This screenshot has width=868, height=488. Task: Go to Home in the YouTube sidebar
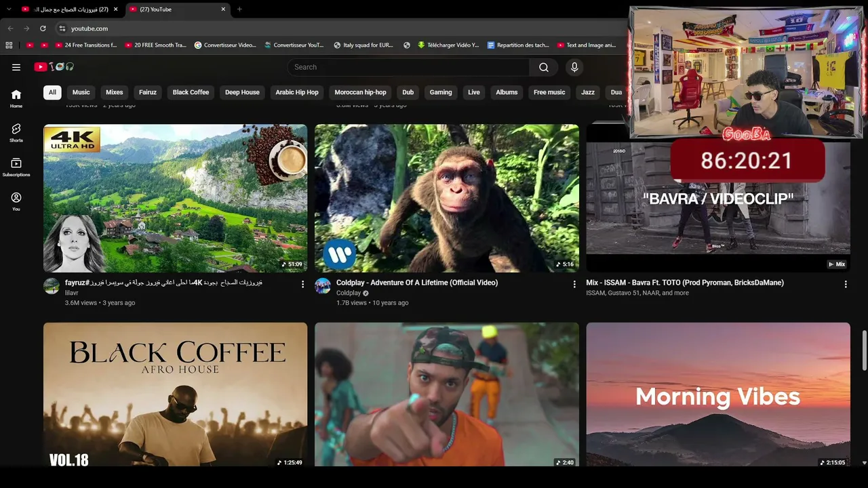coord(16,99)
